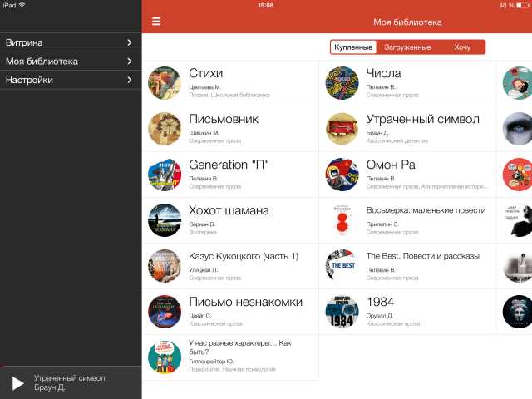Tap the Стихи book cover
The height and width of the screenshot is (399, 532).
point(165,83)
